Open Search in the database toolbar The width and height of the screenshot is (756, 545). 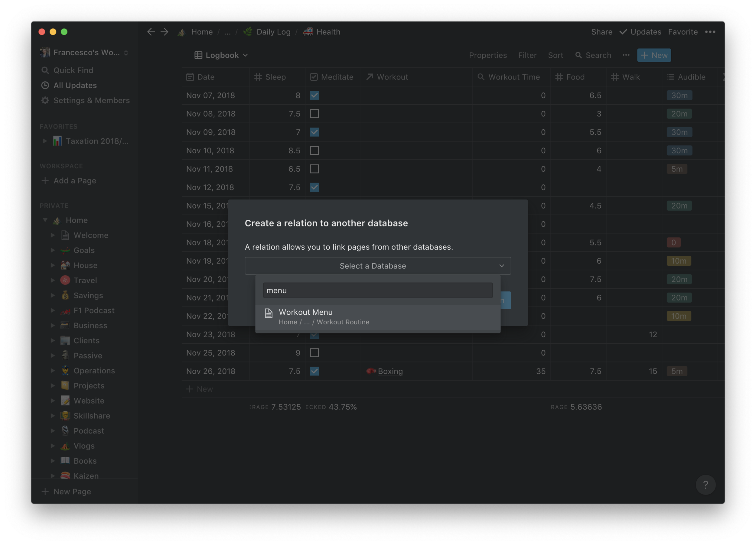[593, 55]
